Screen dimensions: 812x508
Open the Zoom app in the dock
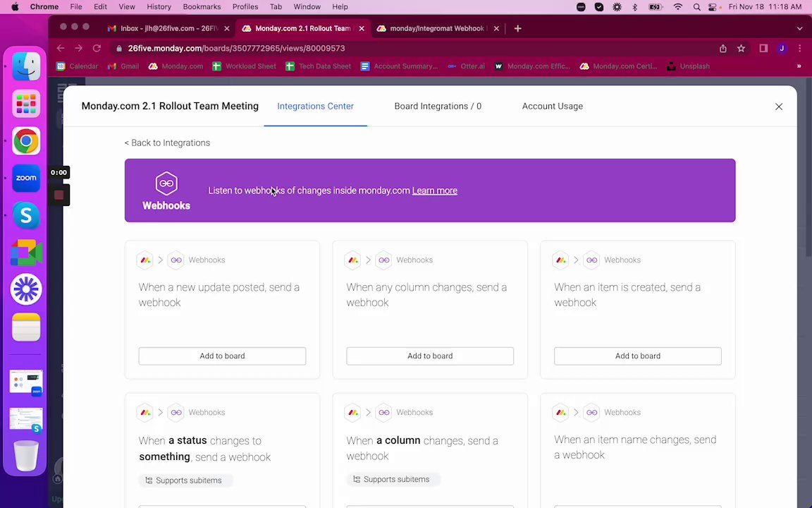tap(26, 178)
